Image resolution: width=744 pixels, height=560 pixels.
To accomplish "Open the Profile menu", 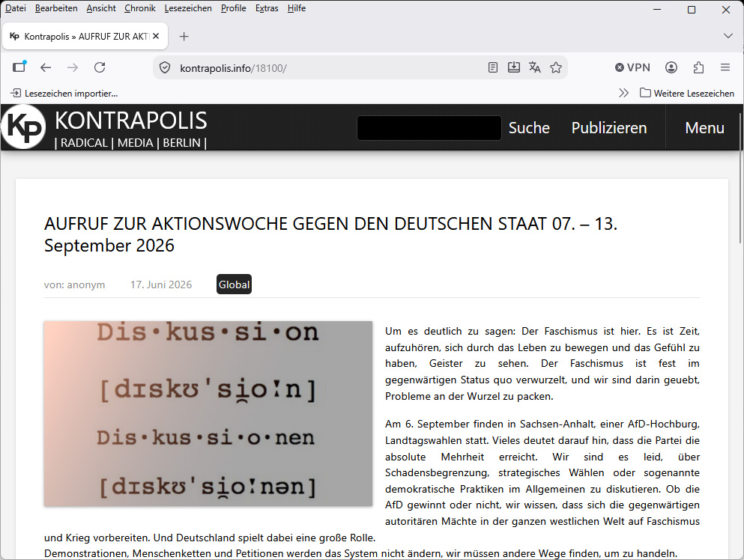I will pos(234,8).
